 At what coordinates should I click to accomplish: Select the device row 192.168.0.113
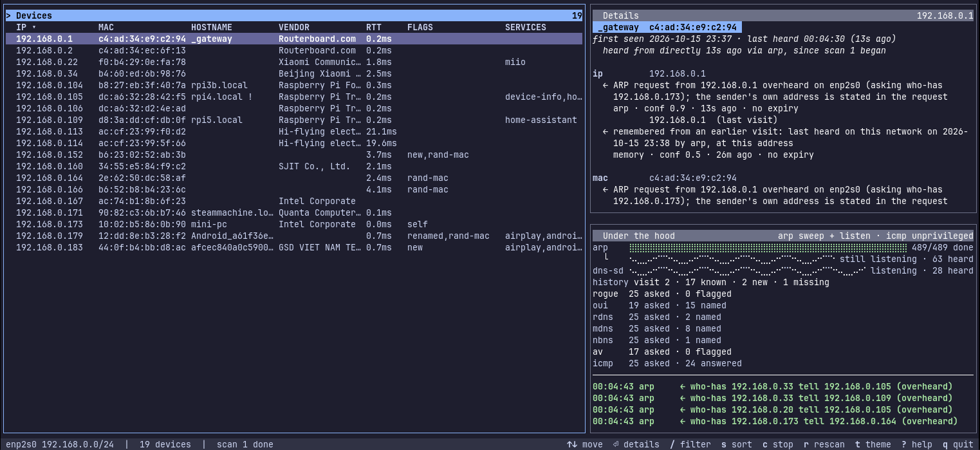(x=294, y=132)
